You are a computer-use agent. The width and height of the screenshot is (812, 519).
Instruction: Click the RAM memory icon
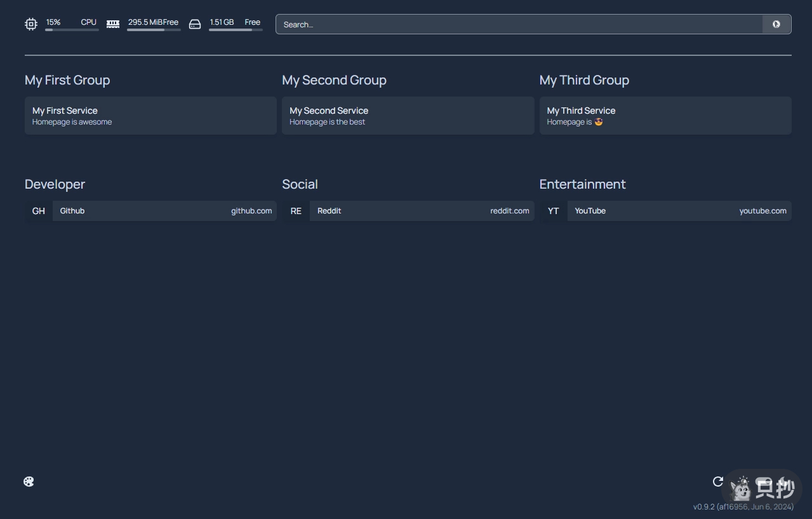113,24
